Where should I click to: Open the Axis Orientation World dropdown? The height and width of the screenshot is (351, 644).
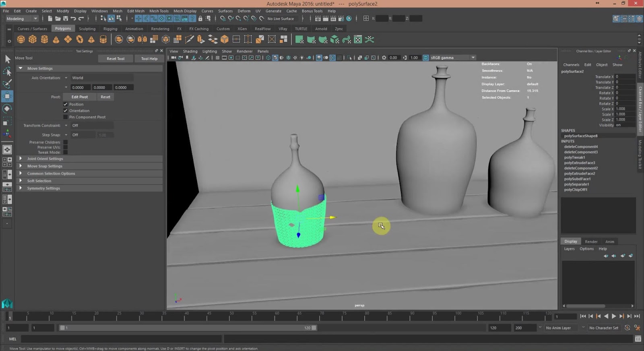click(102, 78)
